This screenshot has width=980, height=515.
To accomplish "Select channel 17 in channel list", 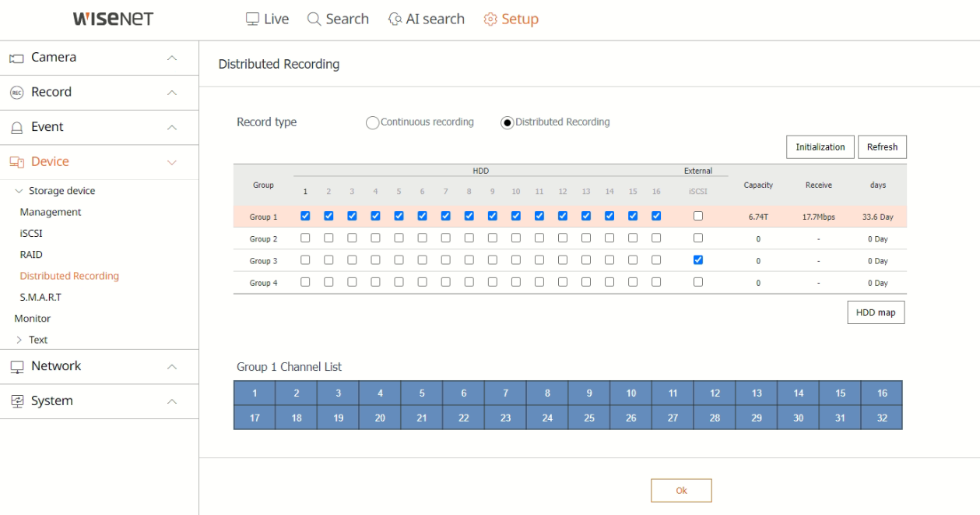I will pos(255,418).
